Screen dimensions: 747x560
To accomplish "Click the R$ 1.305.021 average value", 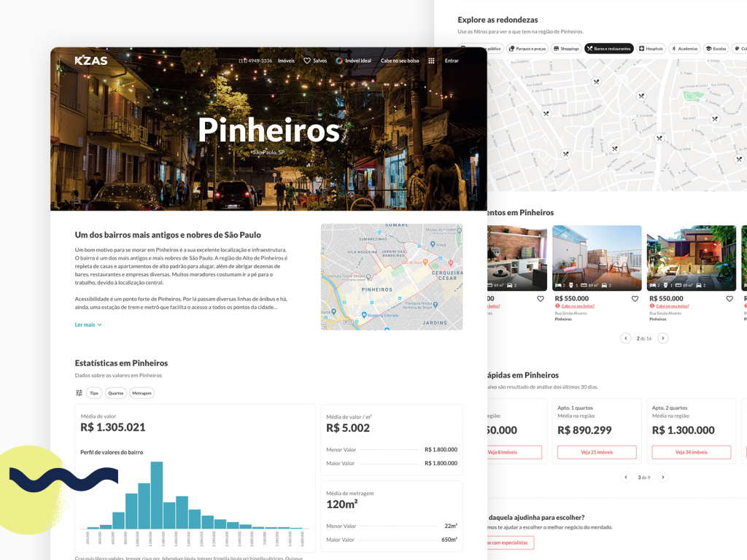I will [x=113, y=427].
